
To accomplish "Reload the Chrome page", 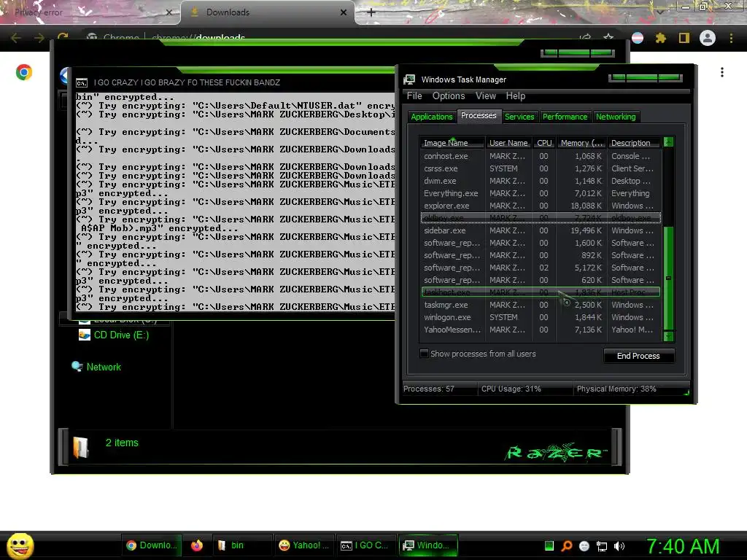I will pos(63,37).
